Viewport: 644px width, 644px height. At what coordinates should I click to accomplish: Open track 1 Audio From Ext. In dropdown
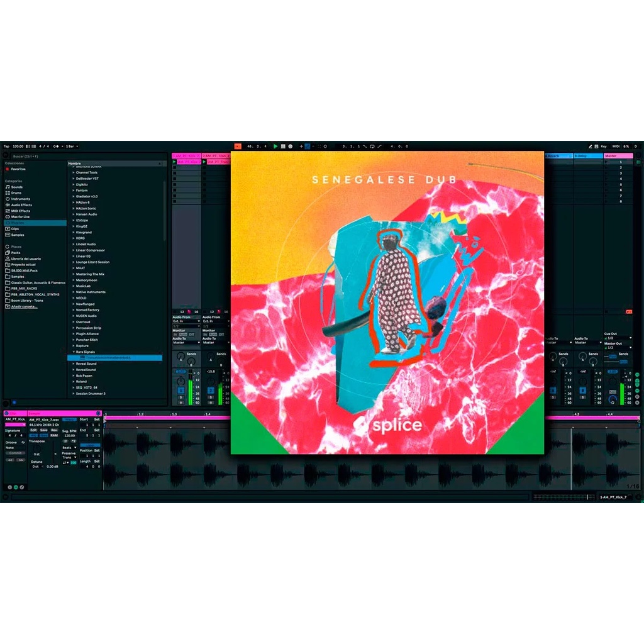(186, 321)
